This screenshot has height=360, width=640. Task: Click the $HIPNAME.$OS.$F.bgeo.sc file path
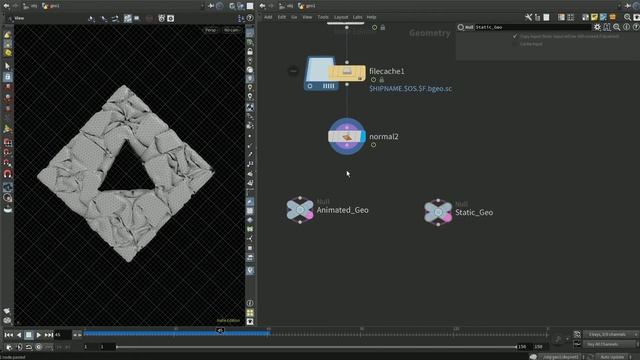pos(411,89)
